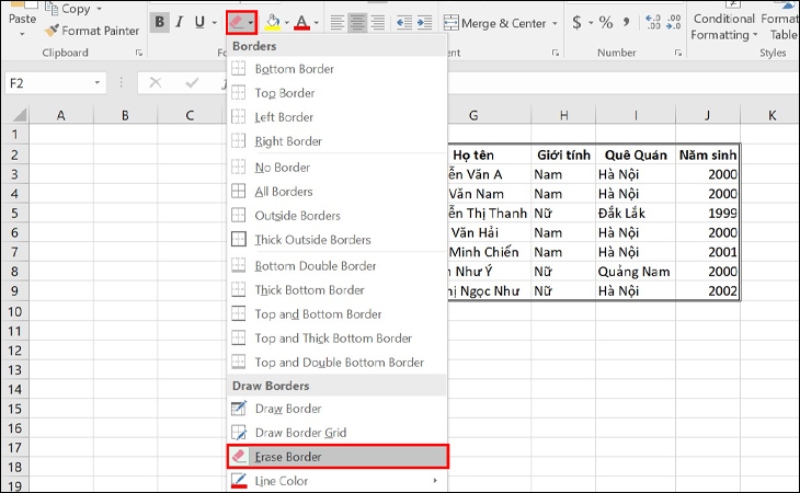Click cell containing Đắk Lắk
The width and height of the screenshot is (800, 493).
pos(635,213)
